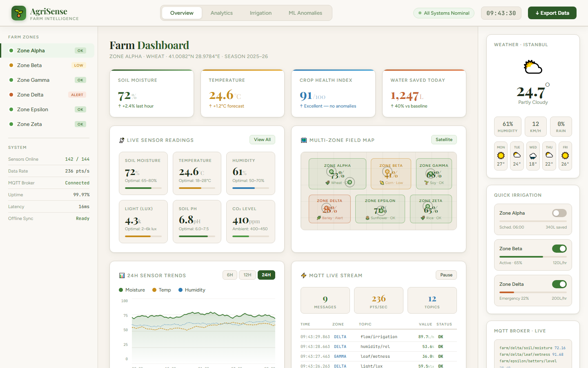This screenshot has height=368, width=588.
Task: Set trend range to 12H
Action: point(247,275)
